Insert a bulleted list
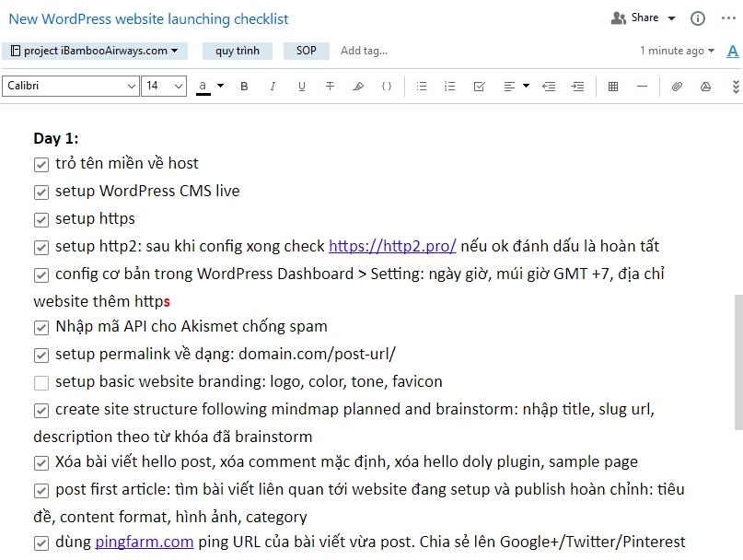Screen dimensions: 743x560 coord(422,87)
